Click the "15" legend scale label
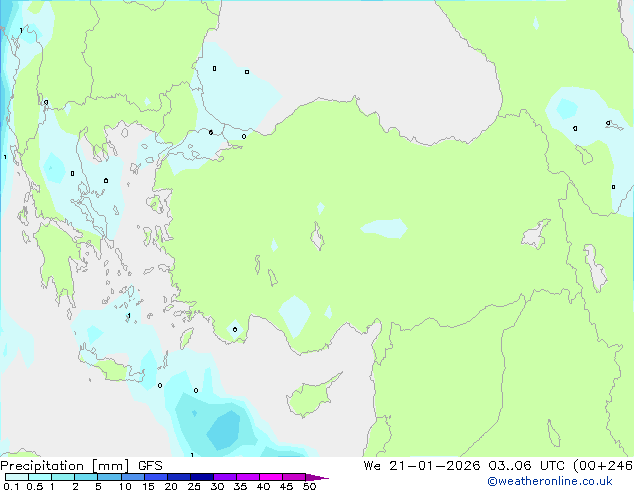 (148, 486)
